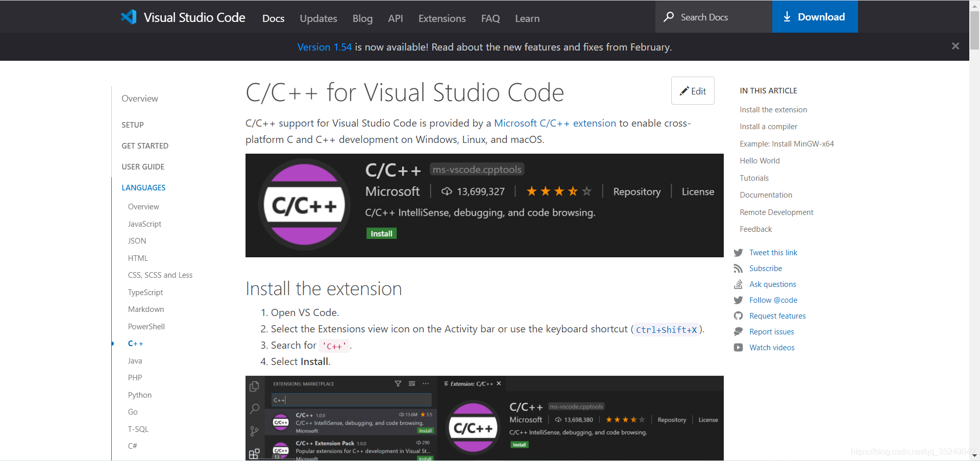Click the Source Control icon in the screenshot activity bar
Image resolution: width=980 pixels, height=461 pixels.
point(254,431)
